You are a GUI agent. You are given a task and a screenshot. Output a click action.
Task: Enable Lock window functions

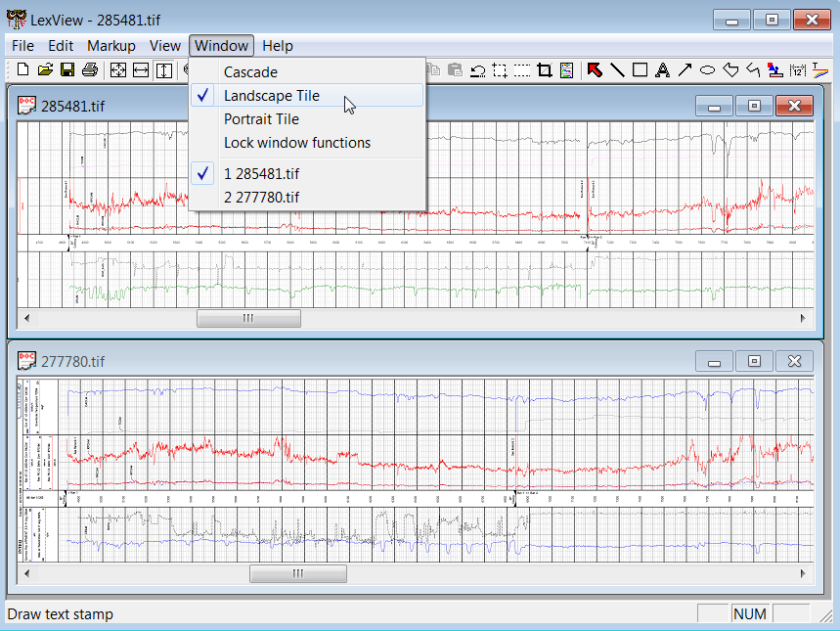(307, 143)
